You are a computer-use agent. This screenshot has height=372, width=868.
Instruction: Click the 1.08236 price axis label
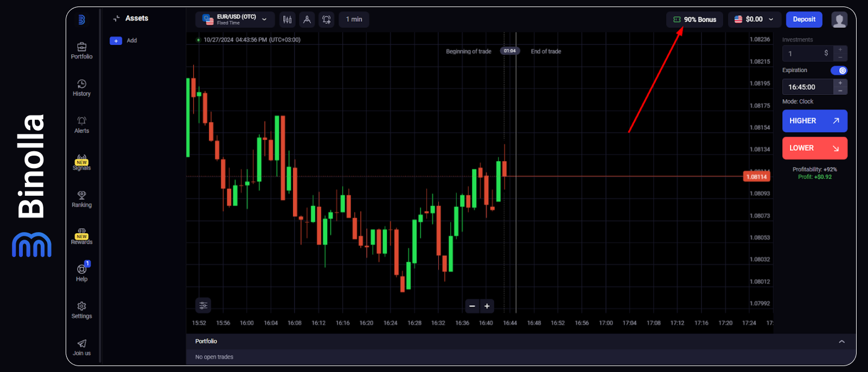click(x=759, y=40)
